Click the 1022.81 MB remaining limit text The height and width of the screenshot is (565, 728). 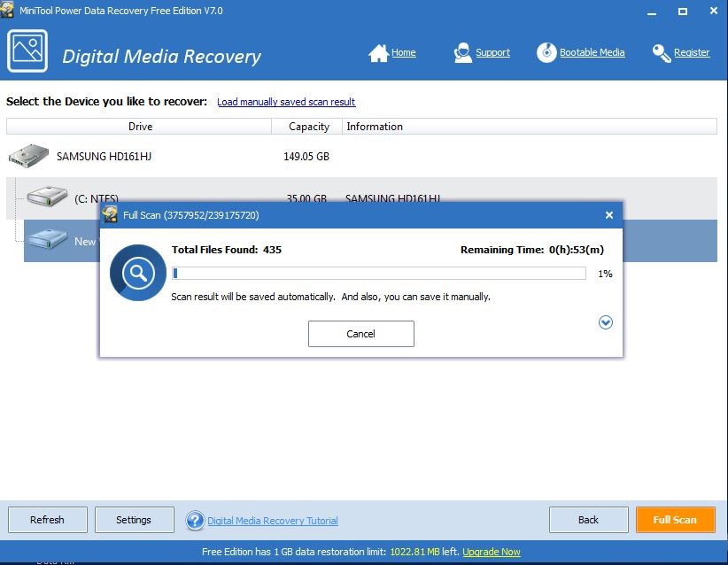[x=414, y=552]
